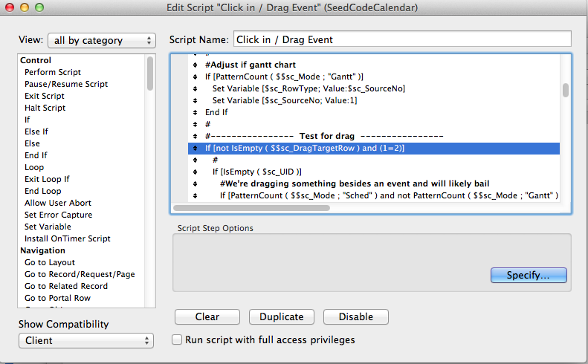Click the Duplicate button
The height and width of the screenshot is (364, 588).
click(282, 316)
